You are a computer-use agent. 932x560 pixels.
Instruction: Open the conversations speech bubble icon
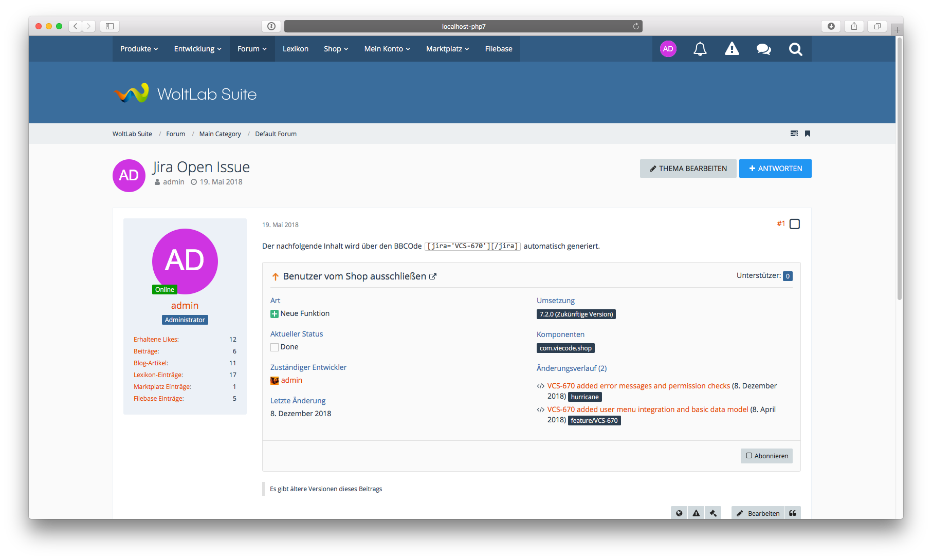pyautogui.click(x=763, y=49)
